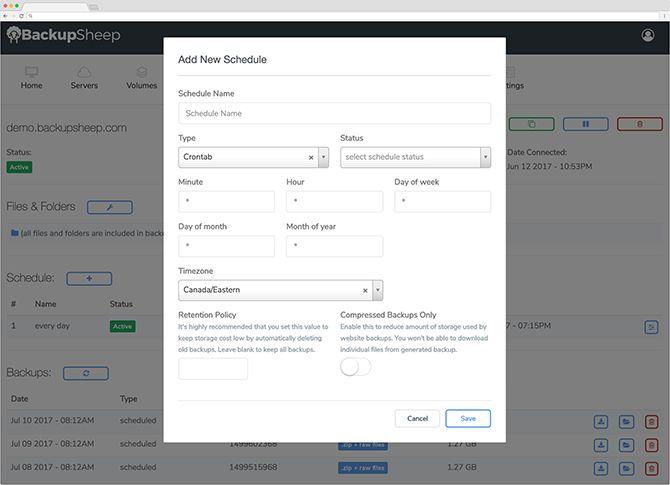Open the folder icon for Jul 10 backup
This screenshot has height=485, width=670.
tap(626, 422)
